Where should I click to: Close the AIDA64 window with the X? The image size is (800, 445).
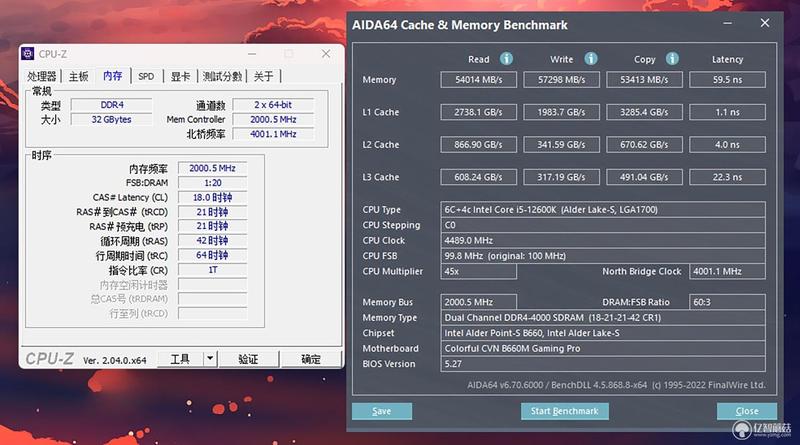765,23
